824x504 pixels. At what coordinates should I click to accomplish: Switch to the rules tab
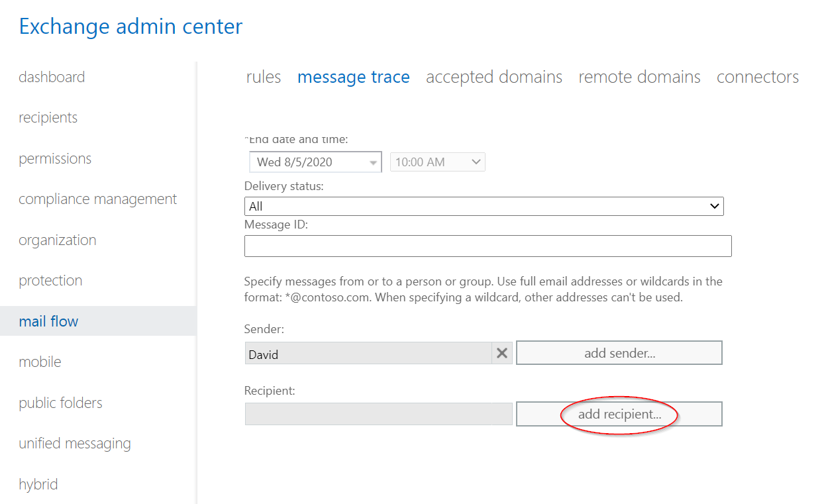pyautogui.click(x=263, y=77)
